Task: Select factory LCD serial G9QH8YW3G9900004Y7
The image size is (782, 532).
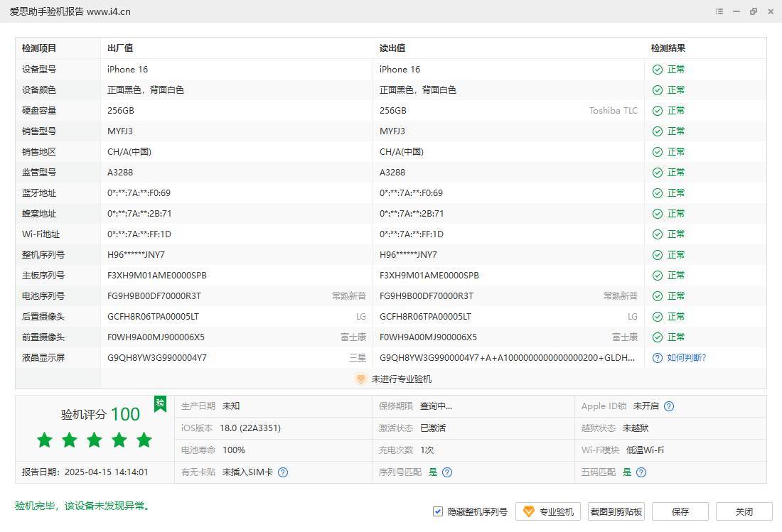Action: [157, 358]
